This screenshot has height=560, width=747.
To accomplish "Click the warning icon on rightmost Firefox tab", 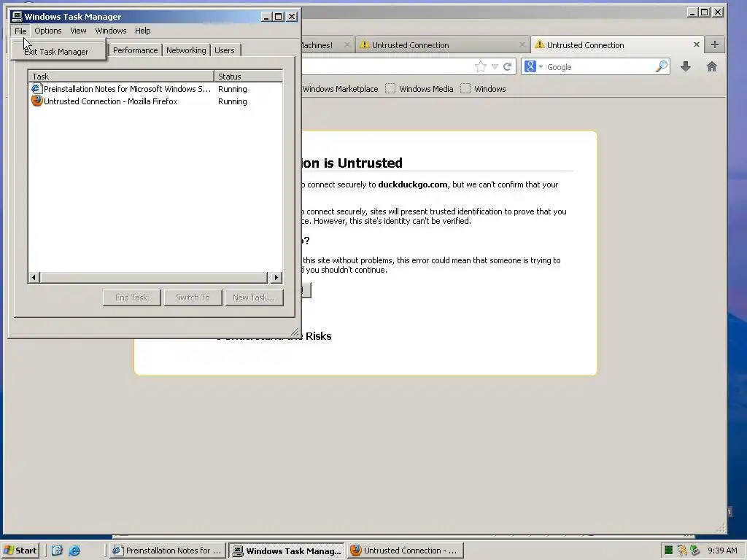I will [x=539, y=44].
